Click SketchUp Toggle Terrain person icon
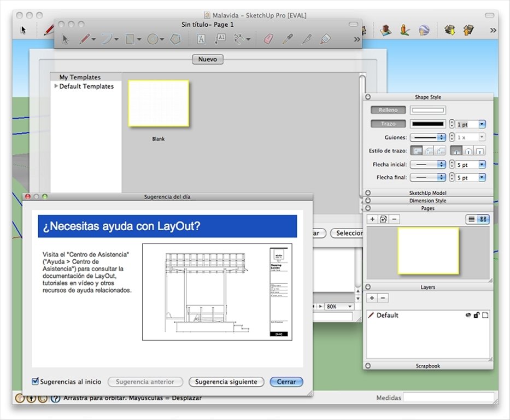Screen dimensions: 510x420 405,30
